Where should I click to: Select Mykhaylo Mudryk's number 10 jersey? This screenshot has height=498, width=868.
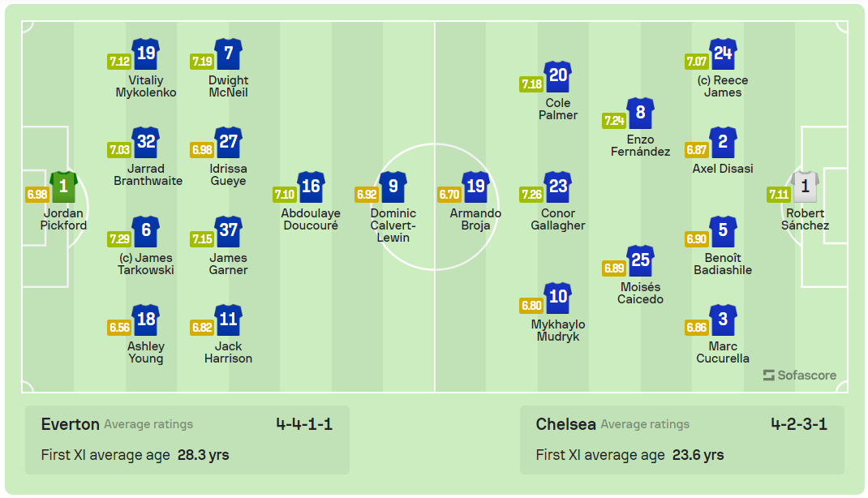(x=558, y=298)
